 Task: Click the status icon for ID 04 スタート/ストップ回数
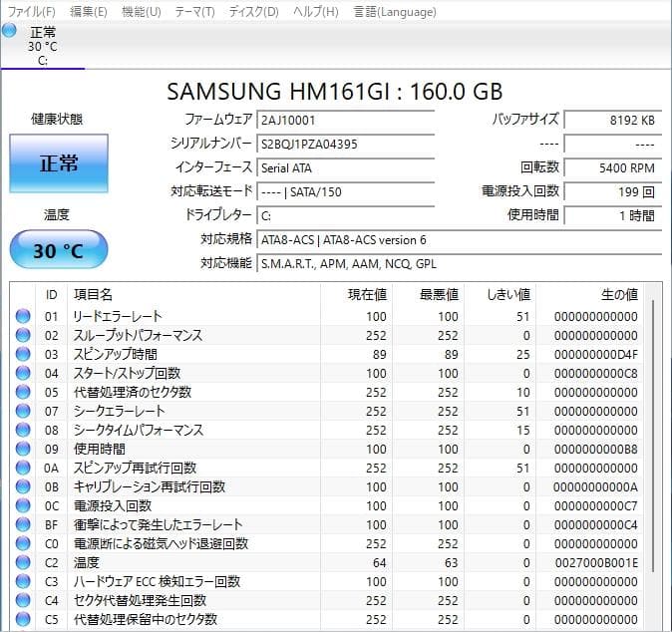[x=23, y=373]
